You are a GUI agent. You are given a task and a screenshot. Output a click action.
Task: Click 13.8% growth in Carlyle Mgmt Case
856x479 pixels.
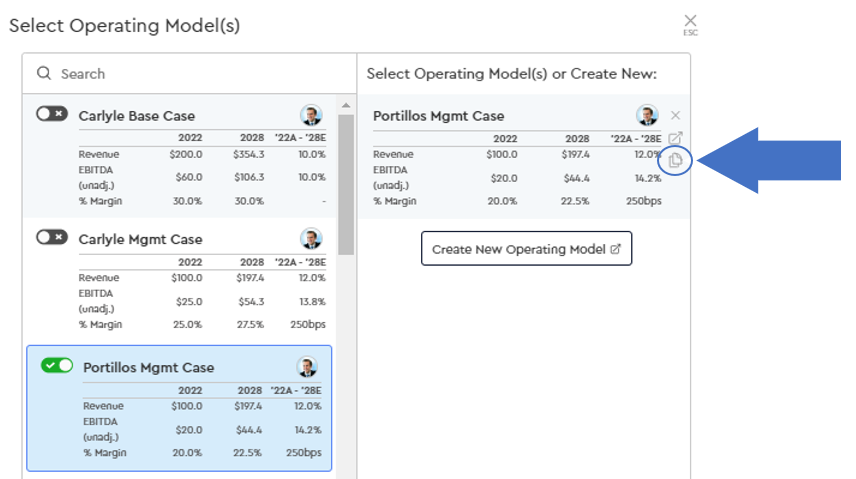point(312,301)
